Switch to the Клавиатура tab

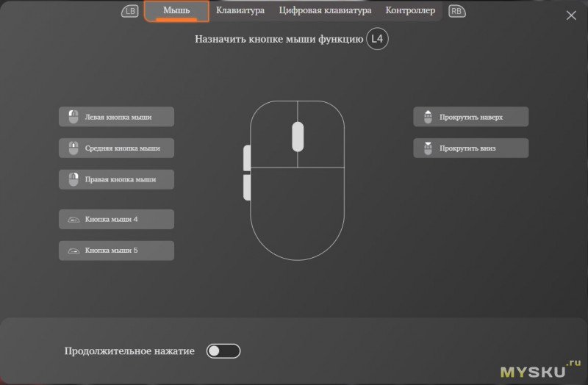(240, 11)
